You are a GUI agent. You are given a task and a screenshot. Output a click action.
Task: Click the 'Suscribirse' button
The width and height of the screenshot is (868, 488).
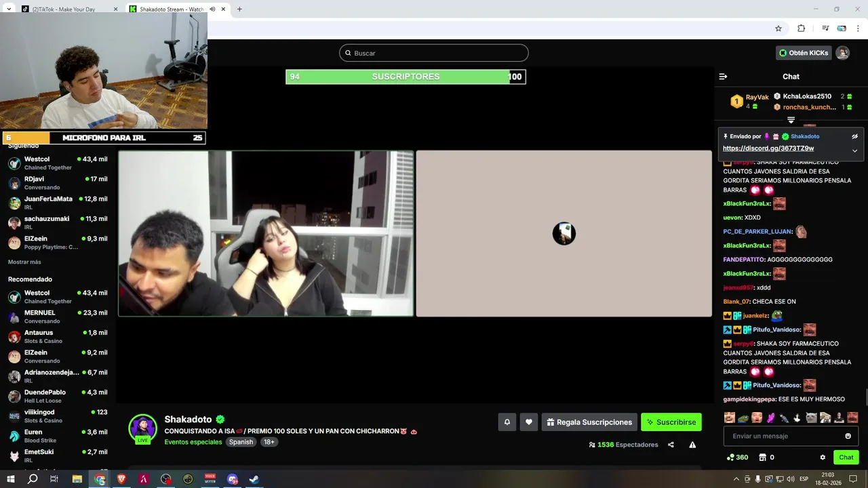coord(671,422)
